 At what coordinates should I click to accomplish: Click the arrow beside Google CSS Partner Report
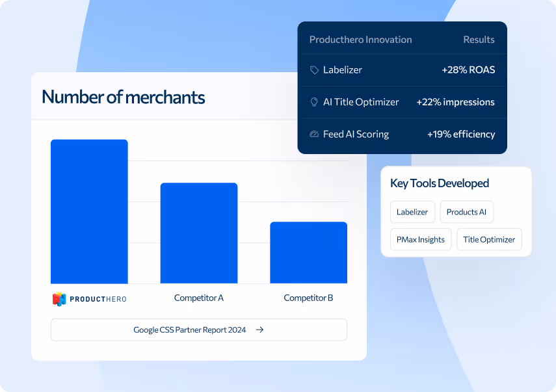[260, 330]
